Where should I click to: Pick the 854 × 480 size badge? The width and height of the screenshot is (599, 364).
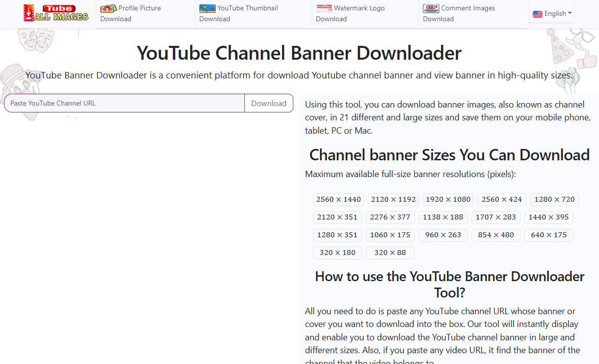point(496,235)
